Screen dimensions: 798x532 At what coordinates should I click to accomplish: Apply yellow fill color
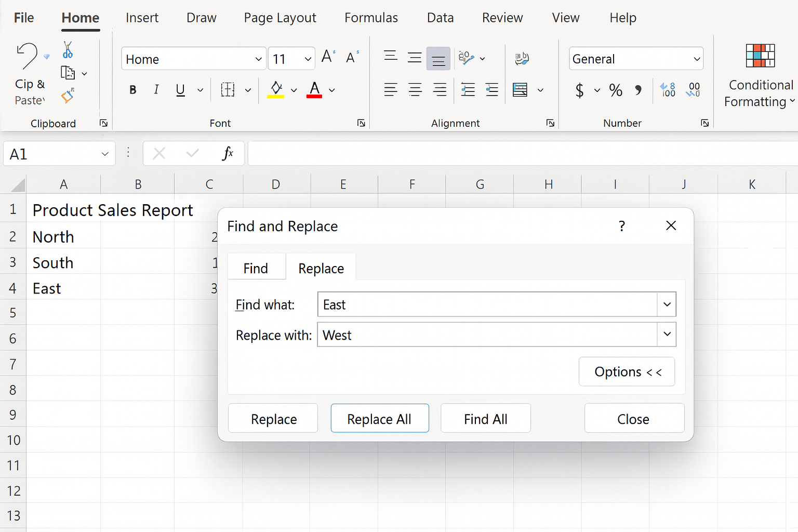pyautogui.click(x=276, y=90)
